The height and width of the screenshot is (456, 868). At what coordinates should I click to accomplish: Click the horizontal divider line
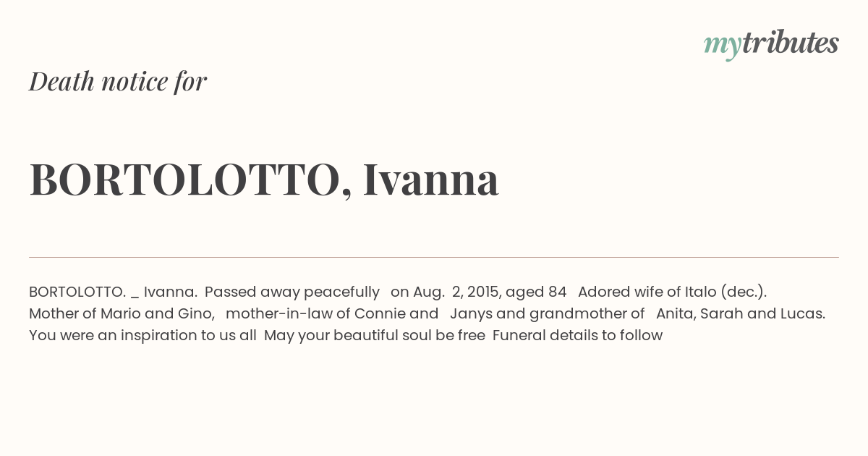click(x=434, y=257)
